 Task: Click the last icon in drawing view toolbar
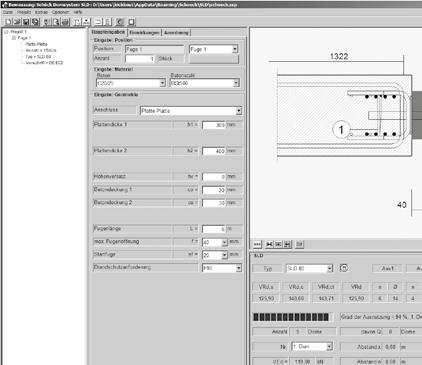click(299, 244)
